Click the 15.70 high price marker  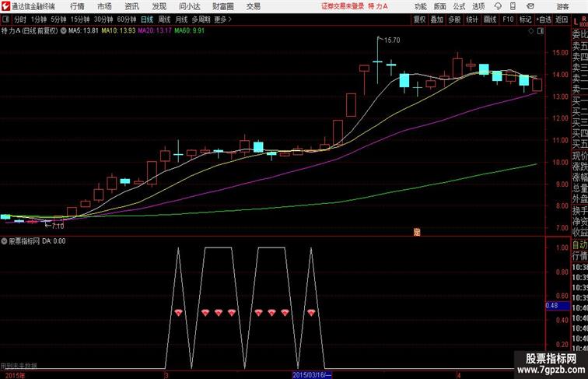pyautogui.click(x=392, y=40)
